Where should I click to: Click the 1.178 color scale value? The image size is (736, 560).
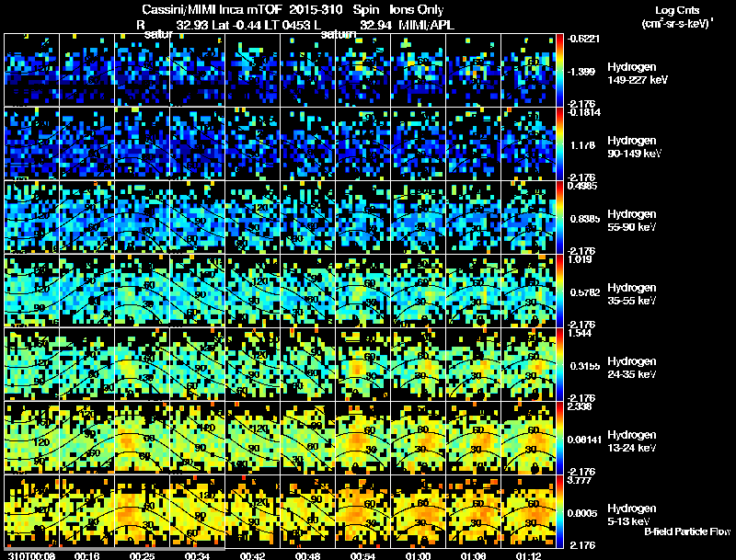[582, 145]
